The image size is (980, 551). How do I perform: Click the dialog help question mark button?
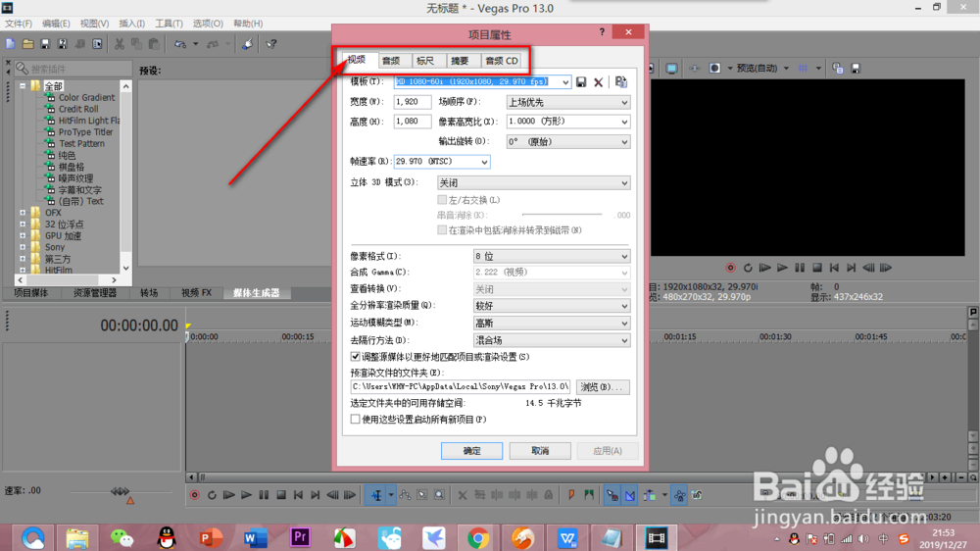pyautogui.click(x=602, y=32)
